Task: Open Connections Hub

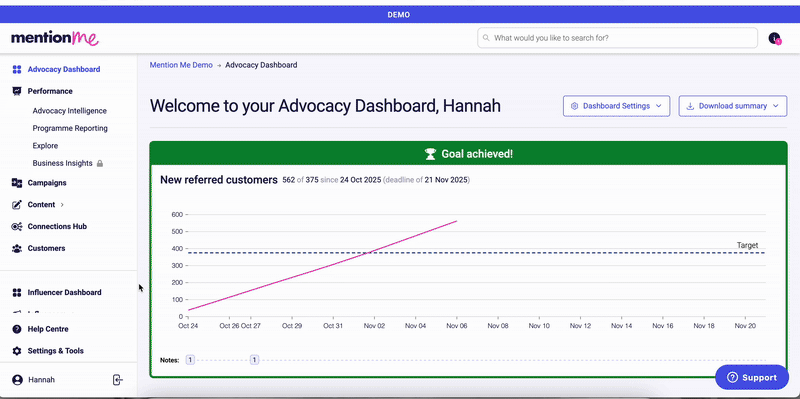Action: pos(57,227)
